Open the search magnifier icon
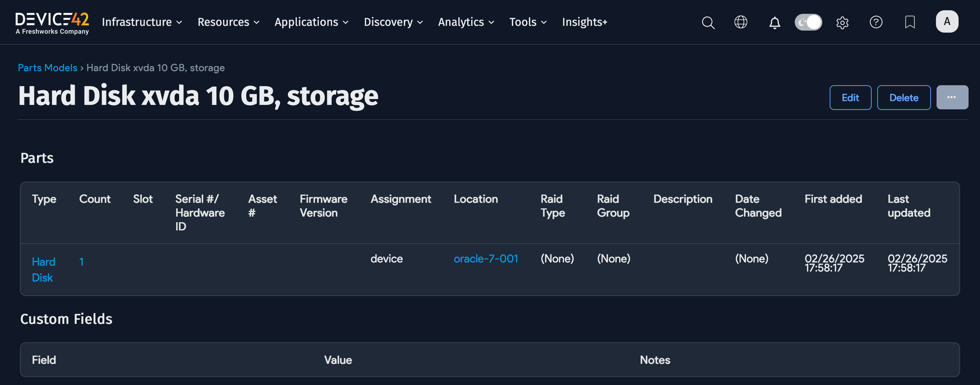Viewport: 980px width, 385px height. pyautogui.click(x=708, y=22)
